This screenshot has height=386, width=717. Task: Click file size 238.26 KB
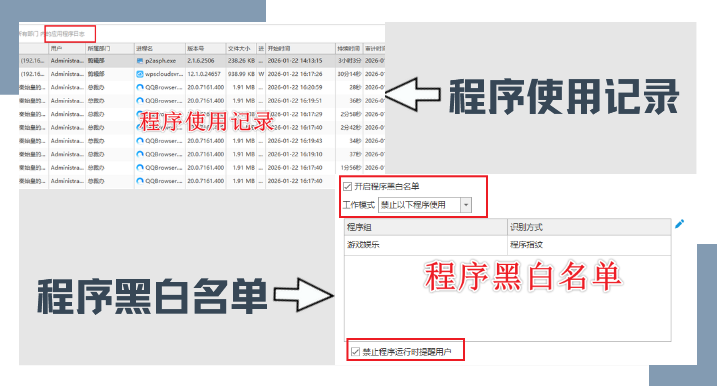pyautogui.click(x=241, y=60)
